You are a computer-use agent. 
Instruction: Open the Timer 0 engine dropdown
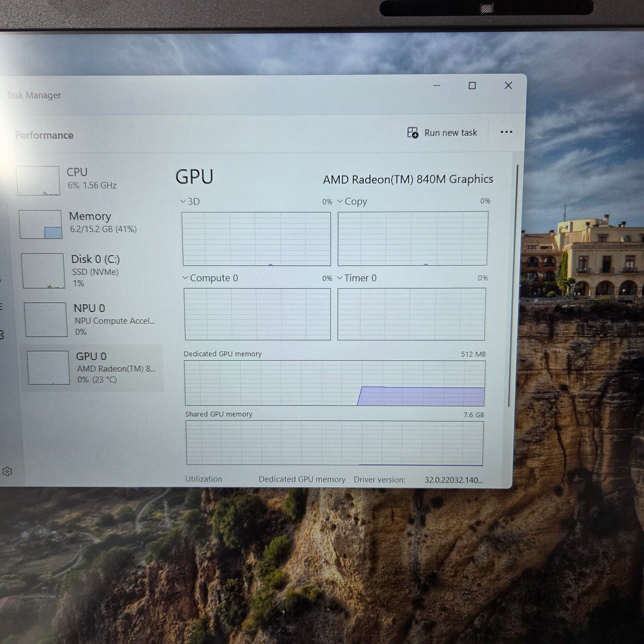357,278
